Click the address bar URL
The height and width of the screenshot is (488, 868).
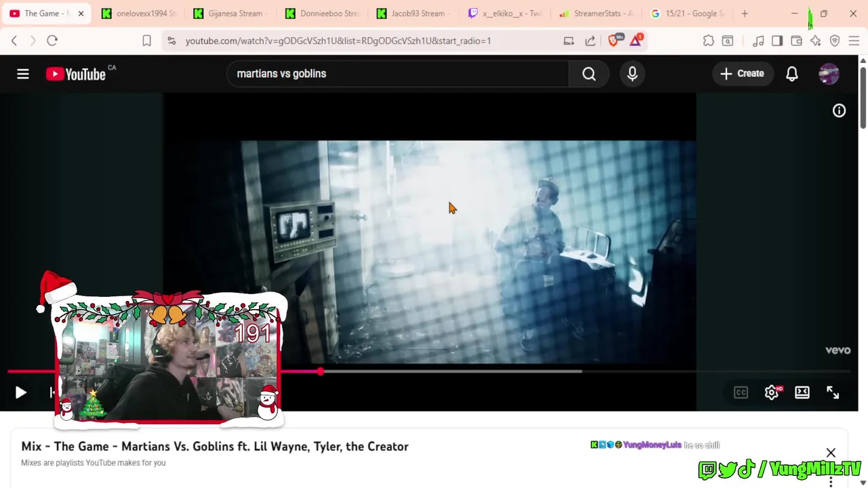(x=338, y=41)
